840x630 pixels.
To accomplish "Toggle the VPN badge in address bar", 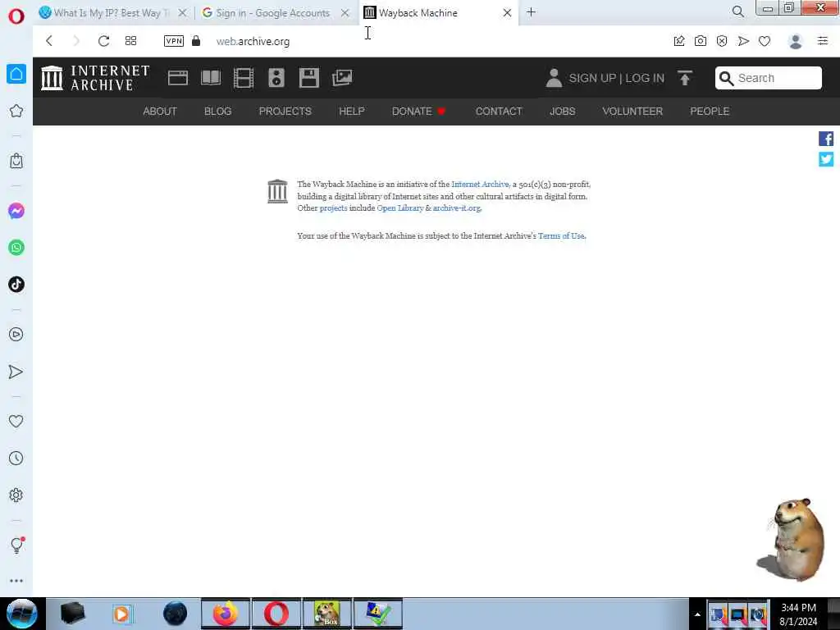I will [x=174, y=41].
